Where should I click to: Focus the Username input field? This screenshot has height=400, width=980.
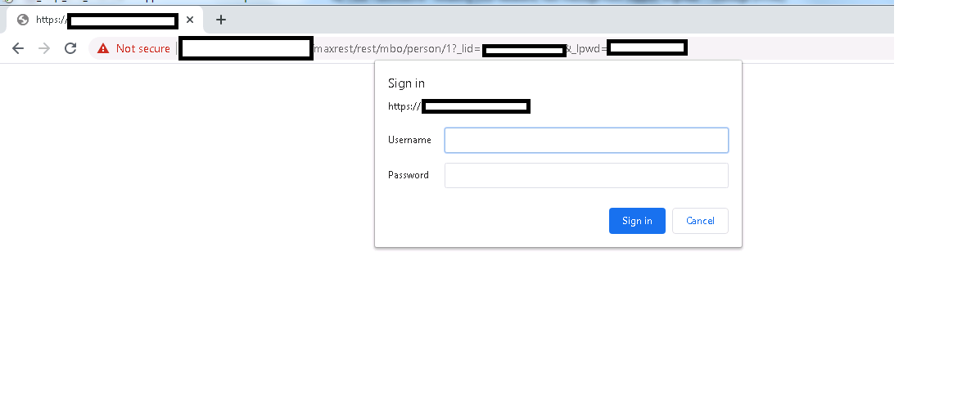pos(586,141)
